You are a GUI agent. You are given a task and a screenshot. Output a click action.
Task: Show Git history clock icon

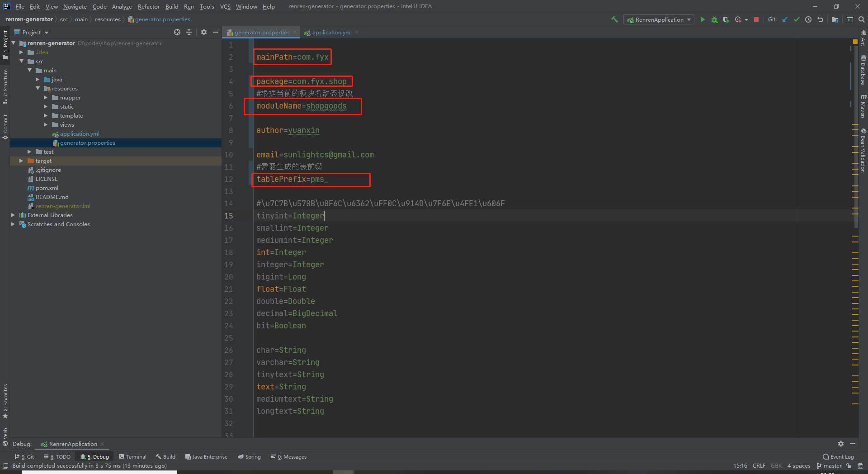click(x=808, y=19)
